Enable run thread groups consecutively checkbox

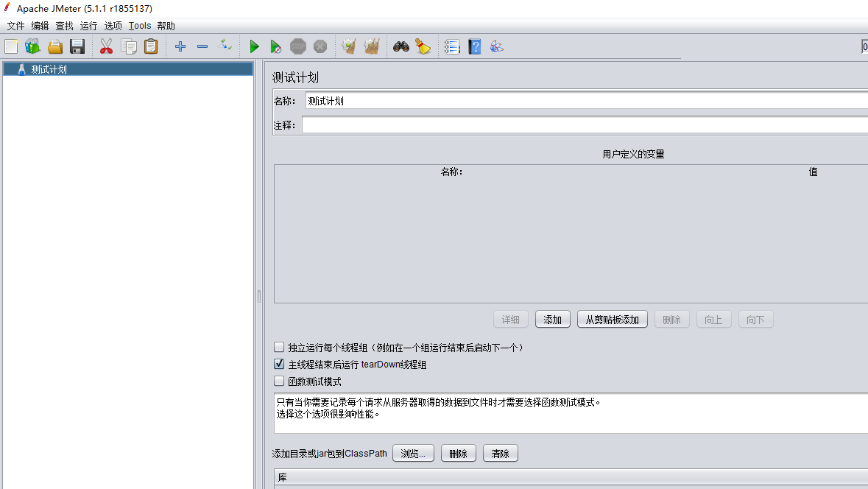(x=279, y=347)
